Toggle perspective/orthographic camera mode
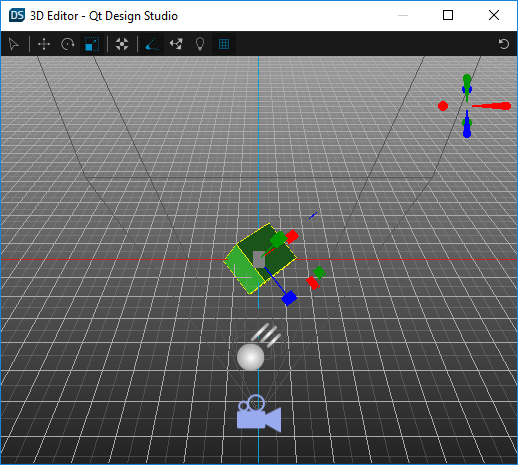 pos(152,44)
